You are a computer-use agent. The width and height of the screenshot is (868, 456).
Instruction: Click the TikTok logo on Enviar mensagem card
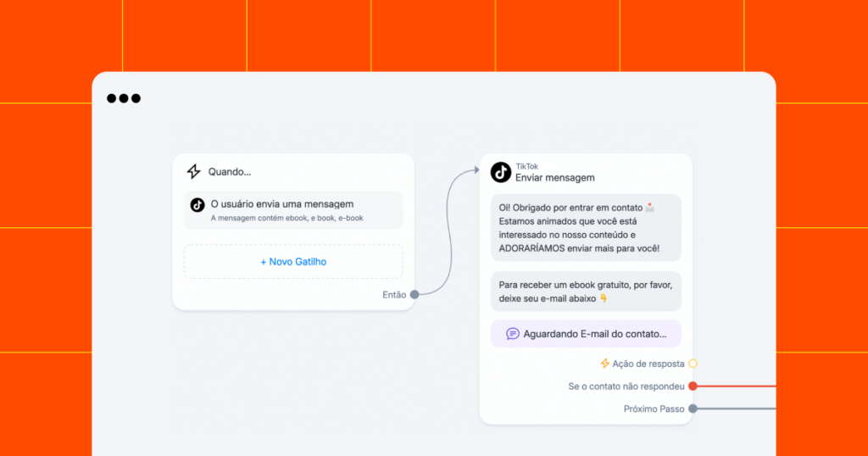click(x=501, y=172)
